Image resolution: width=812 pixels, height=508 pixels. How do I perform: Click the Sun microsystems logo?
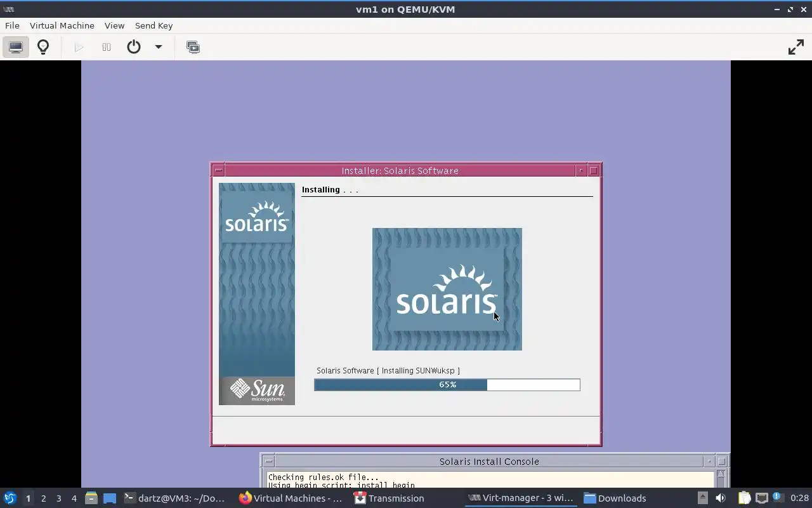tap(257, 390)
